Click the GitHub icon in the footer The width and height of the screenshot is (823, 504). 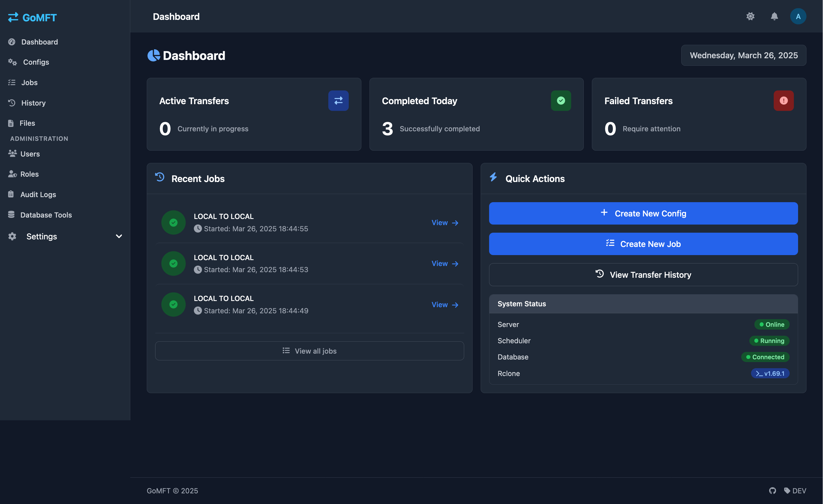click(x=772, y=490)
